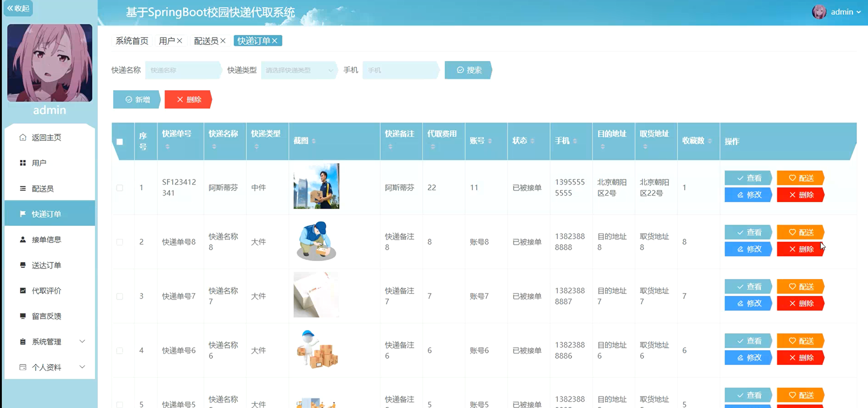Image resolution: width=868 pixels, height=408 pixels.
Task: Click the clipboard icon beside 系统管理
Action: [23, 342]
